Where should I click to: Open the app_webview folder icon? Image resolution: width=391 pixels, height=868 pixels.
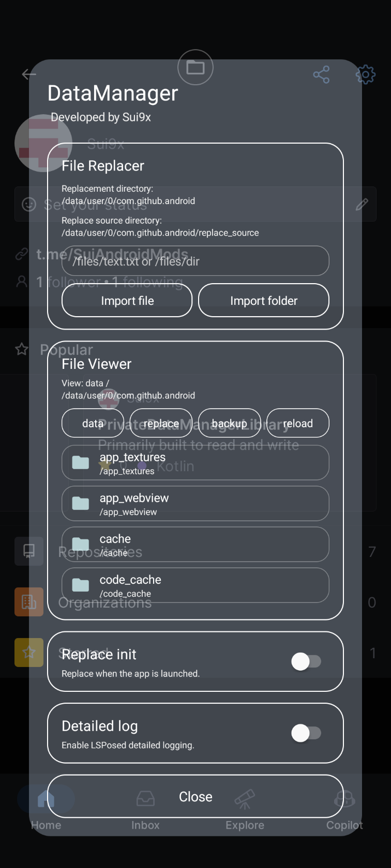[x=81, y=503]
